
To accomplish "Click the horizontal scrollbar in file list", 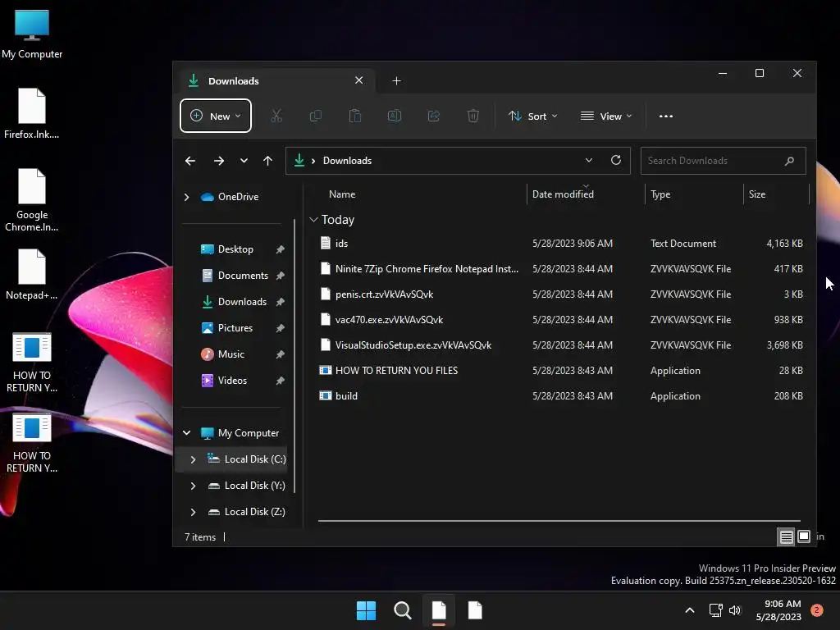I will tap(559, 520).
